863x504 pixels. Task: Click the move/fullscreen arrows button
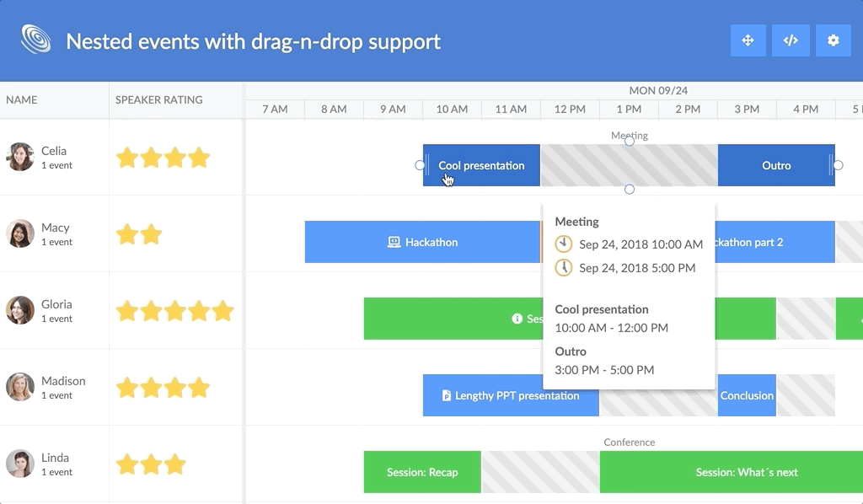748,40
